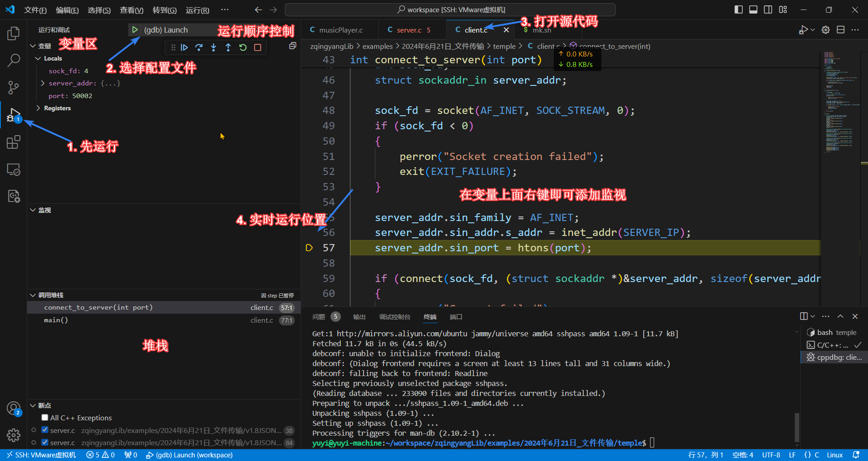Select main() frame in call stack
Image resolution: width=868 pixels, height=461 pixels.
[56, 320]
